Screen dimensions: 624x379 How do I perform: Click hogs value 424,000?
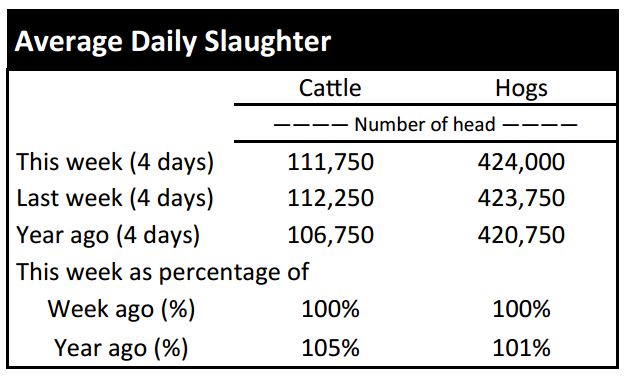click(x=521, y=162)
